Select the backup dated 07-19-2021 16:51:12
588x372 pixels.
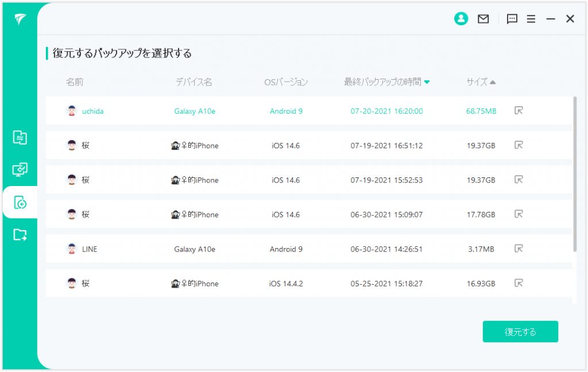pyautogui.click(x=386, y=145)
